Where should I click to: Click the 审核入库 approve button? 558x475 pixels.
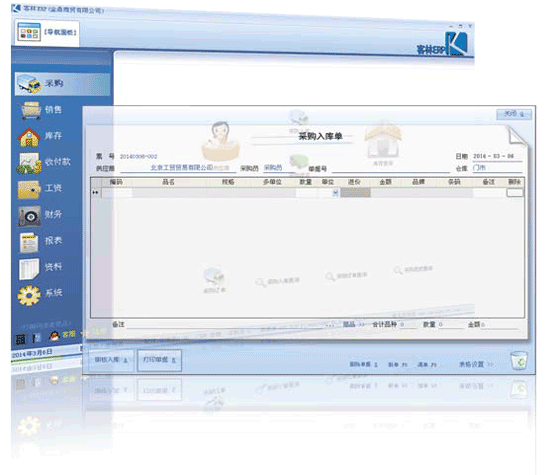pyautogui.click(x=110, y=360)
